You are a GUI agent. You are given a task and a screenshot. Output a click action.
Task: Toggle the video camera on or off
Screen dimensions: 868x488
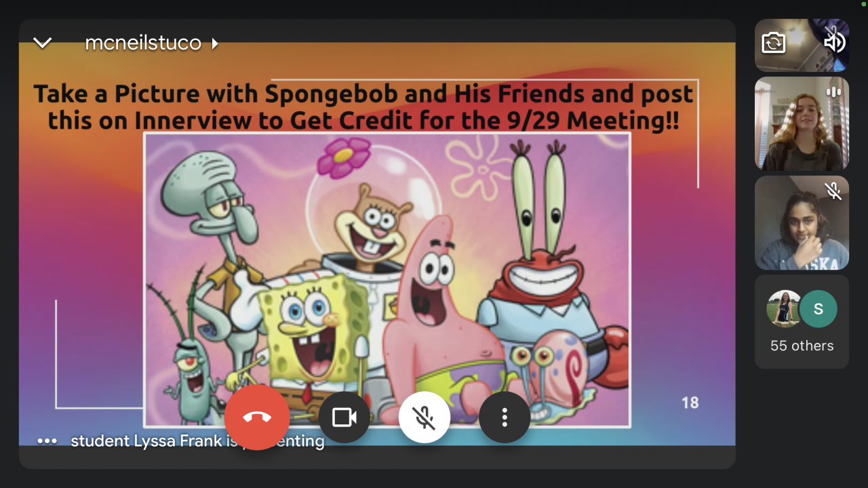pos(344,418)
